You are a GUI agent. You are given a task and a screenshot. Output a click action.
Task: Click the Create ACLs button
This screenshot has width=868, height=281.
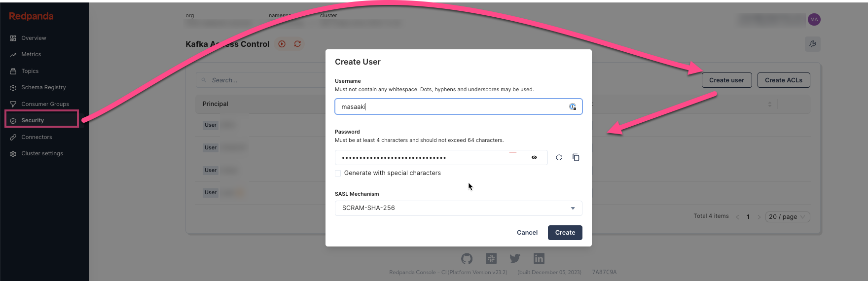(x=784, y=80)
